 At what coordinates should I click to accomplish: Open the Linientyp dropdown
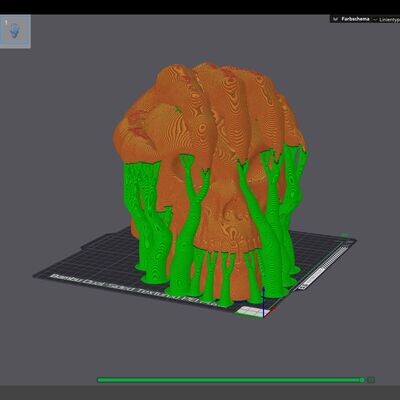[388, 20]
